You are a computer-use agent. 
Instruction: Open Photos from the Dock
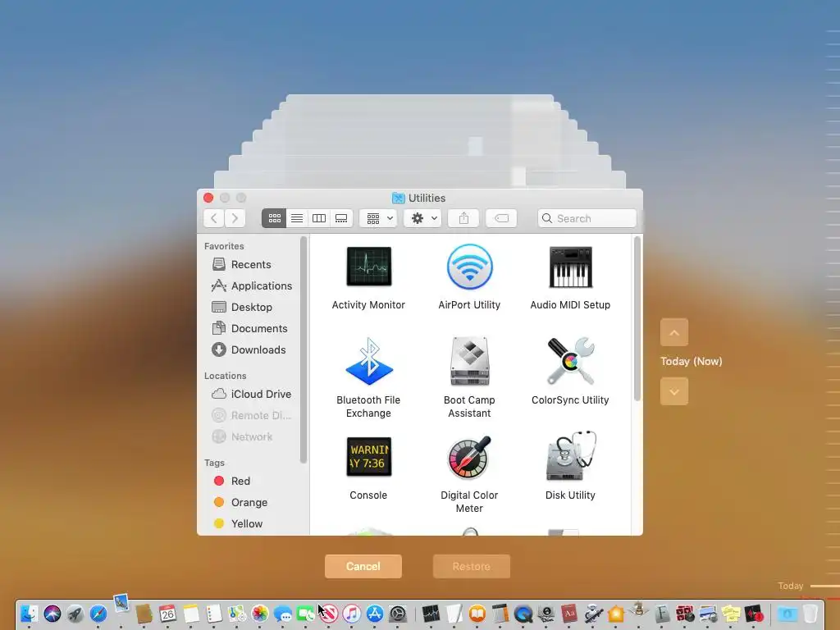(260, 614)
